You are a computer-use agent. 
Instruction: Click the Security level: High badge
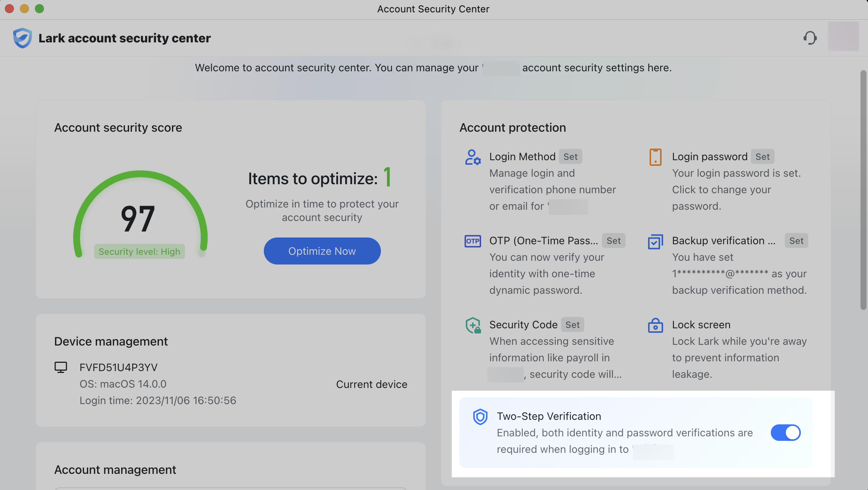(x=139, y=251)
